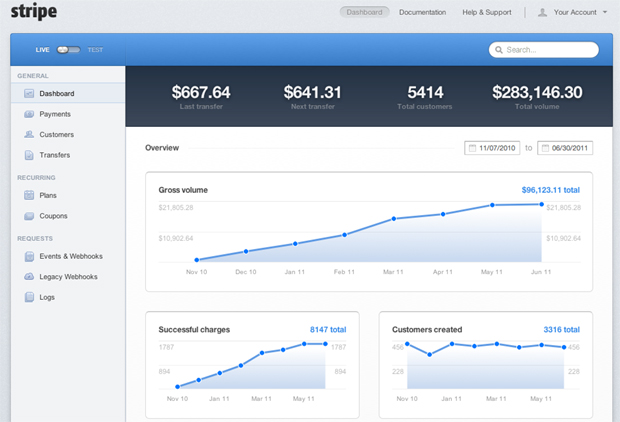Click the Dashboard icon in sidebar
The height and width of the screenshot is (422, 620).
pyautogui.click(x=29, y=94)
